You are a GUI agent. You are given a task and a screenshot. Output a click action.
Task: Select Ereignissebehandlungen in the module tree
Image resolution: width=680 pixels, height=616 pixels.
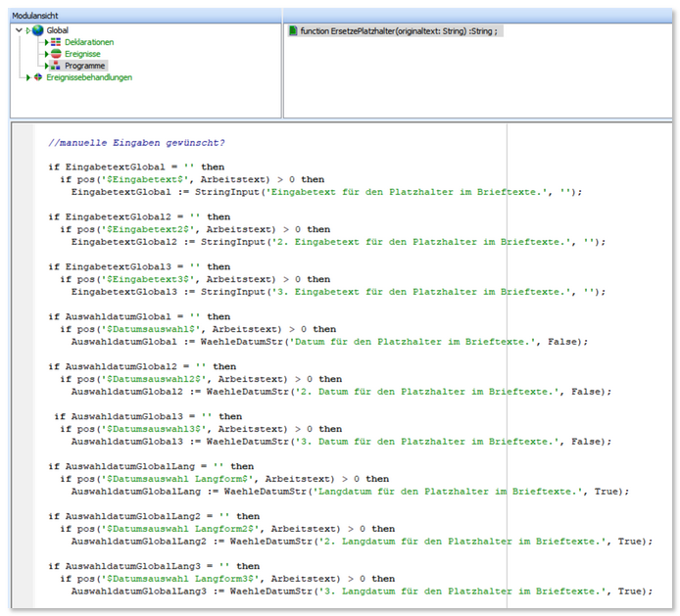coord(89,77)
